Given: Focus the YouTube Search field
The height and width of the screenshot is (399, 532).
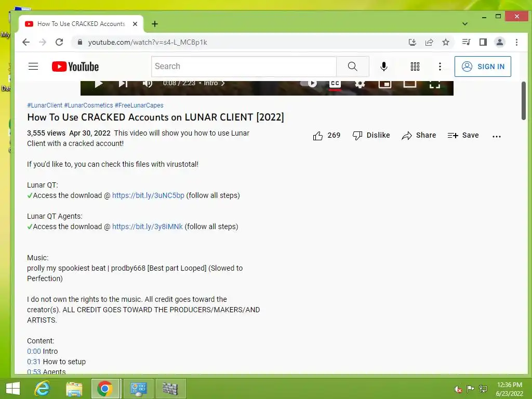Looking at the screenshot, I should click(244, 66).
